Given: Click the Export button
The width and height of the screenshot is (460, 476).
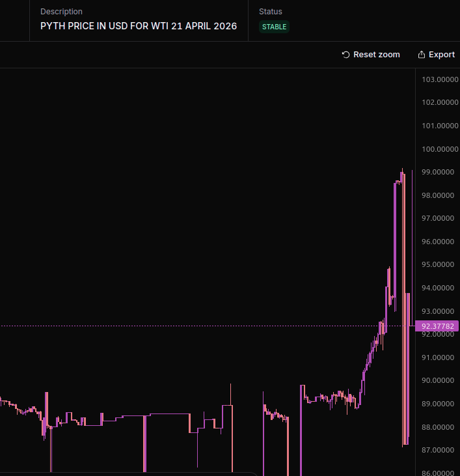Looking at the screenshot, I should click(x=436, y=55).
